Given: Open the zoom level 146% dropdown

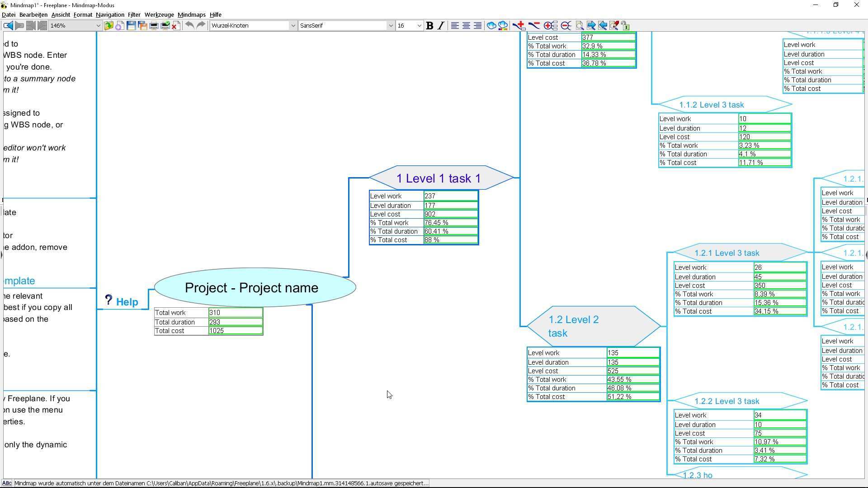Looking at the screenshot, I should 98,26.
